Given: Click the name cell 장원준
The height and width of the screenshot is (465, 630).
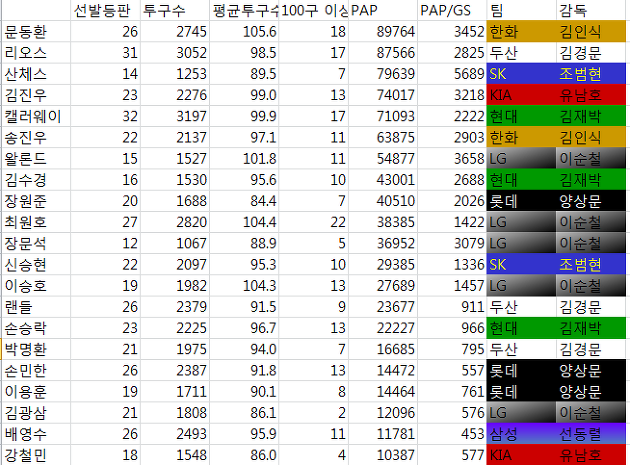Looking at the screenshot, I should point(36,201).
